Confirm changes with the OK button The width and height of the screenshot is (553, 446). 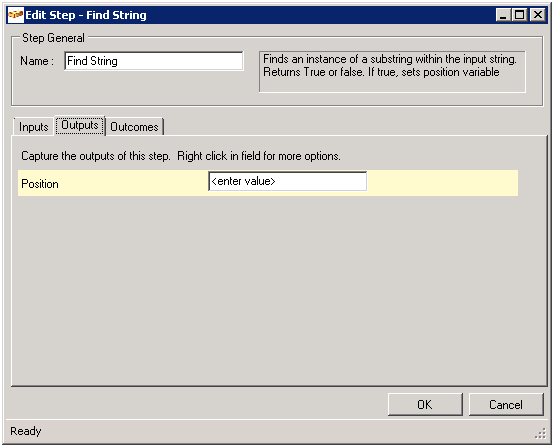pyautogui.click(x=425, y=404)
